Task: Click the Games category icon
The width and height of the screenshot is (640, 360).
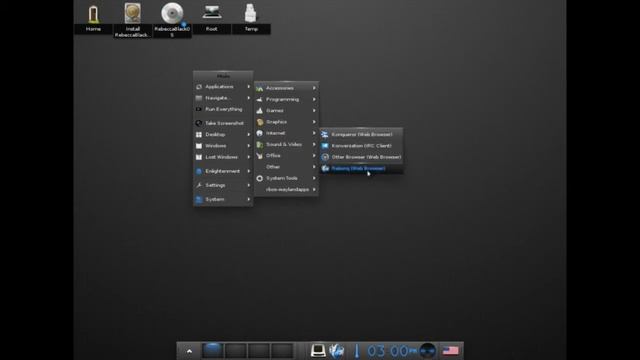Action: [260, 111]
